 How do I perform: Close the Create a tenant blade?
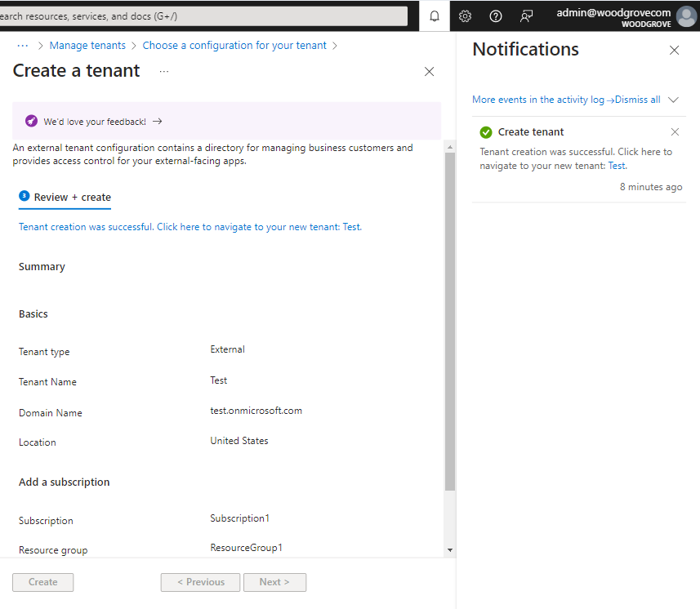pos(430,72)
